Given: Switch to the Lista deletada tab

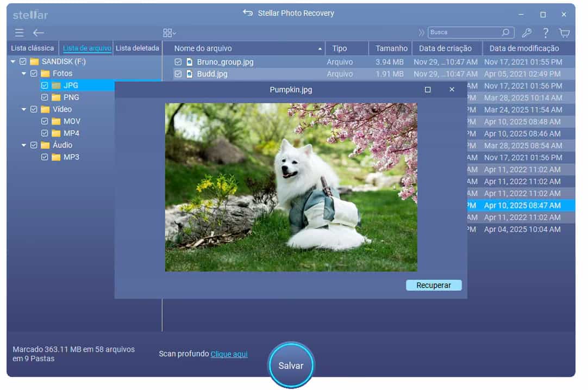Looking at the screenshot, I should (137, 48).
